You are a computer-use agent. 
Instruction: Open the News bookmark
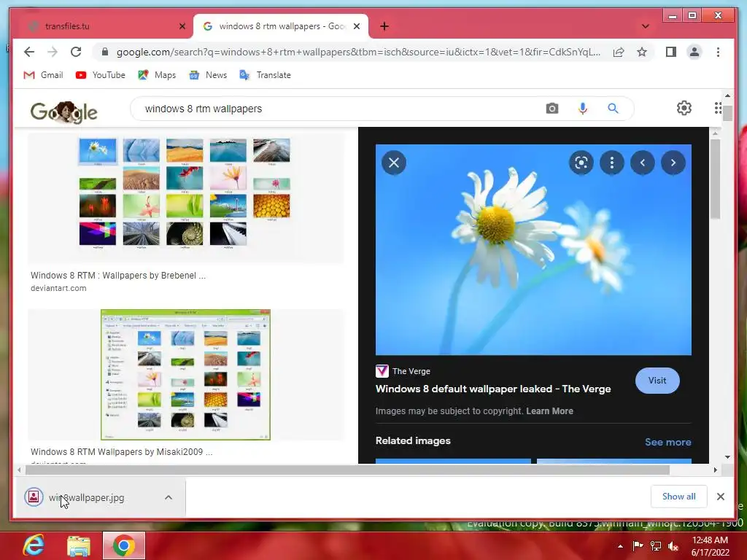click(x=208, y=75)
